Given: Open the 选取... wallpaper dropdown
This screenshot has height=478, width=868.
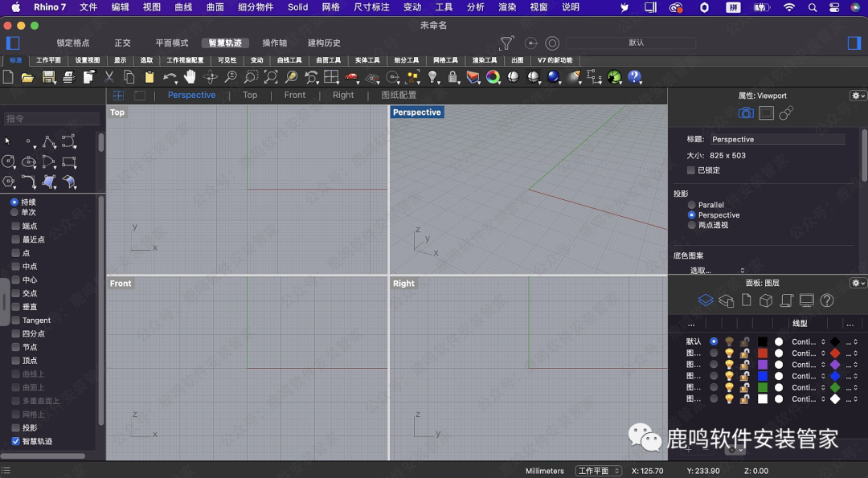Looking at the screenshot, I should coord(717,271).
